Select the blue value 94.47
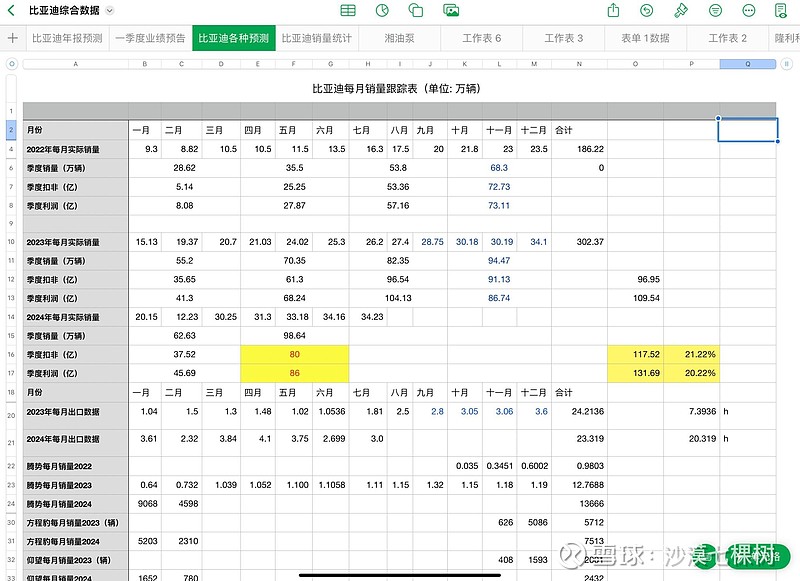 (x=499, y=261)
